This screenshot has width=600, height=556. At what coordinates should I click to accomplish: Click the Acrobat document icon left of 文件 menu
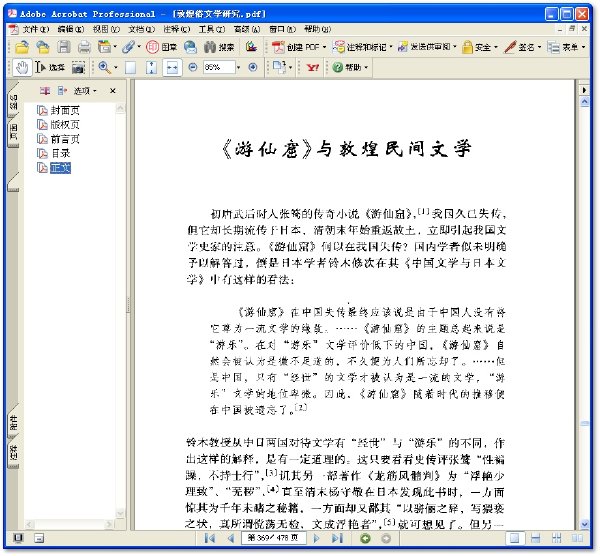pos(14,29)
